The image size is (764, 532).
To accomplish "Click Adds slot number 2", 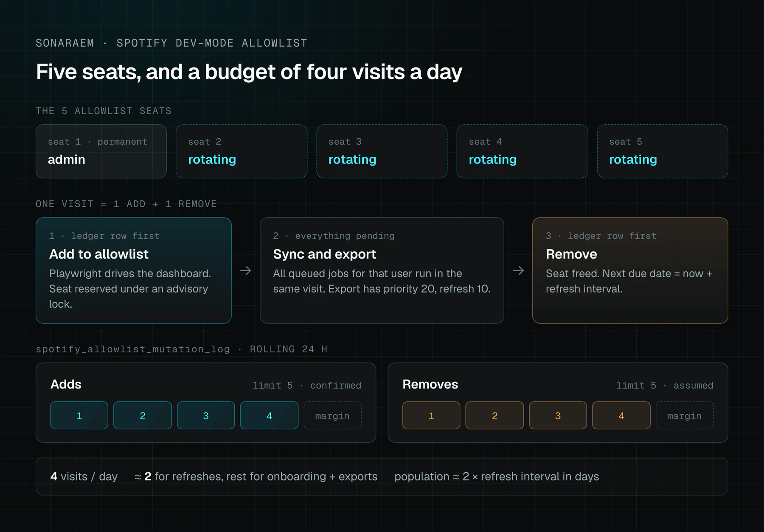I will click(x=143, y=415).
